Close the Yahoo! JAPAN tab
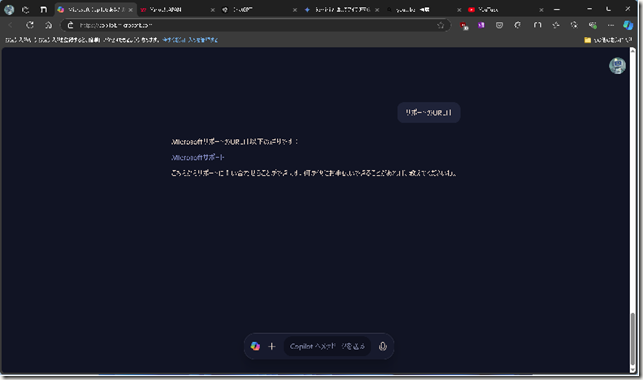 click(212, 10)
